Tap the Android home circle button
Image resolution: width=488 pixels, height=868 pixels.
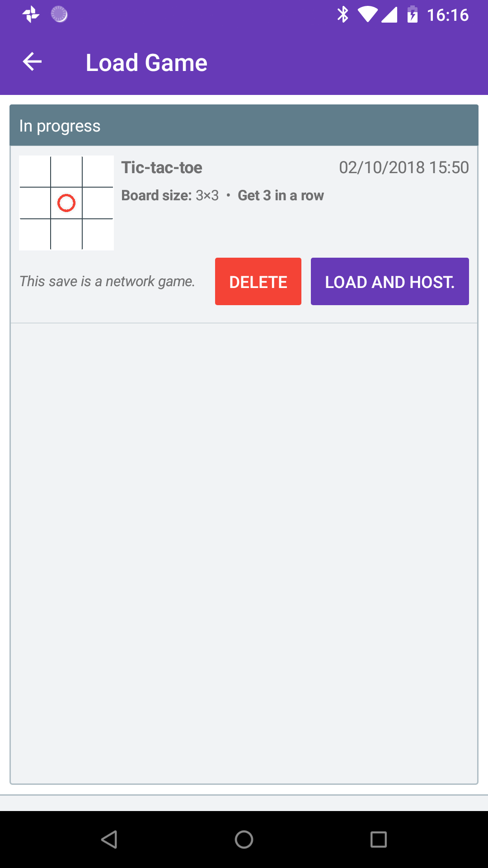(244, 840)
